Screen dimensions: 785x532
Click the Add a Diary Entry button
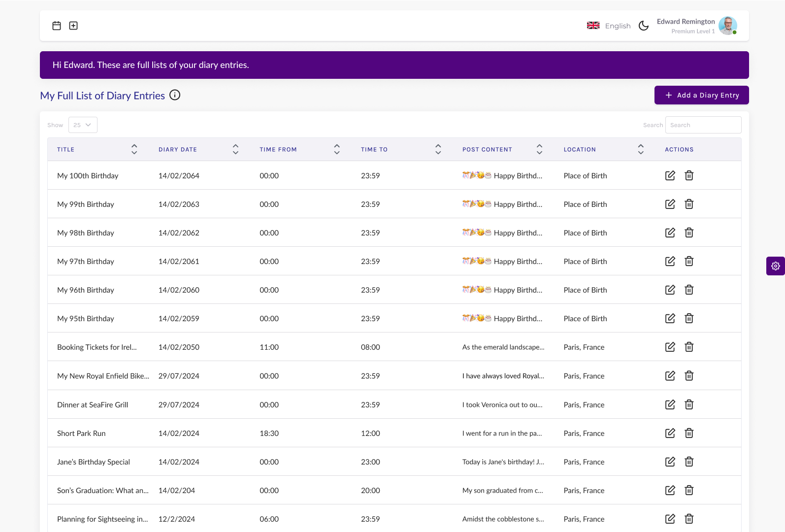click(x=701, y=95)
